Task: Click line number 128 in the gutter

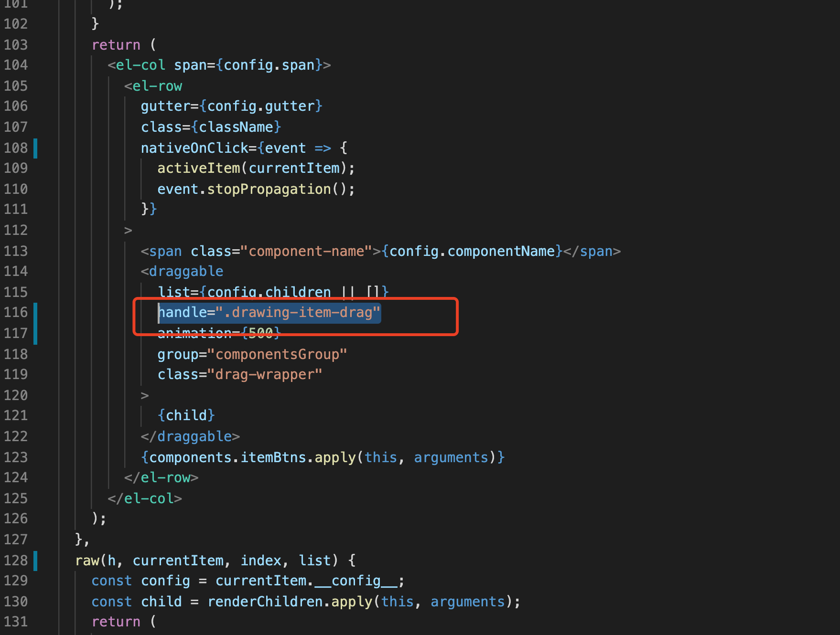Action: point(16,560)
